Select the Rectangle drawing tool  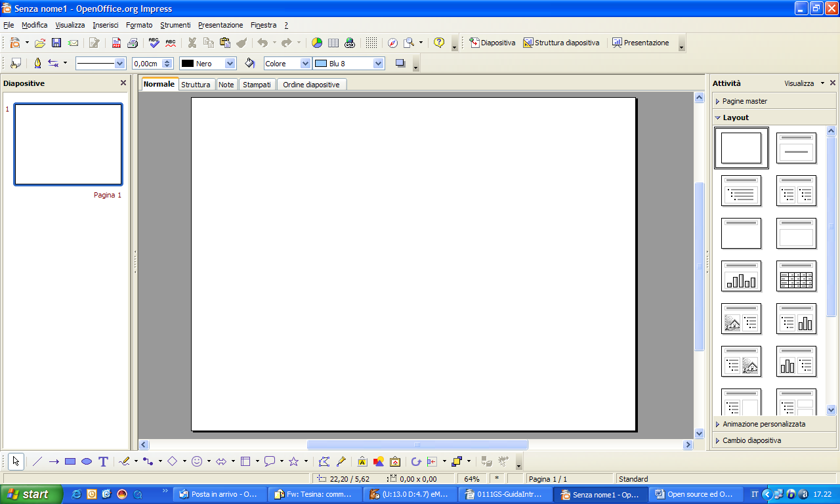click(x=70, y=461)
